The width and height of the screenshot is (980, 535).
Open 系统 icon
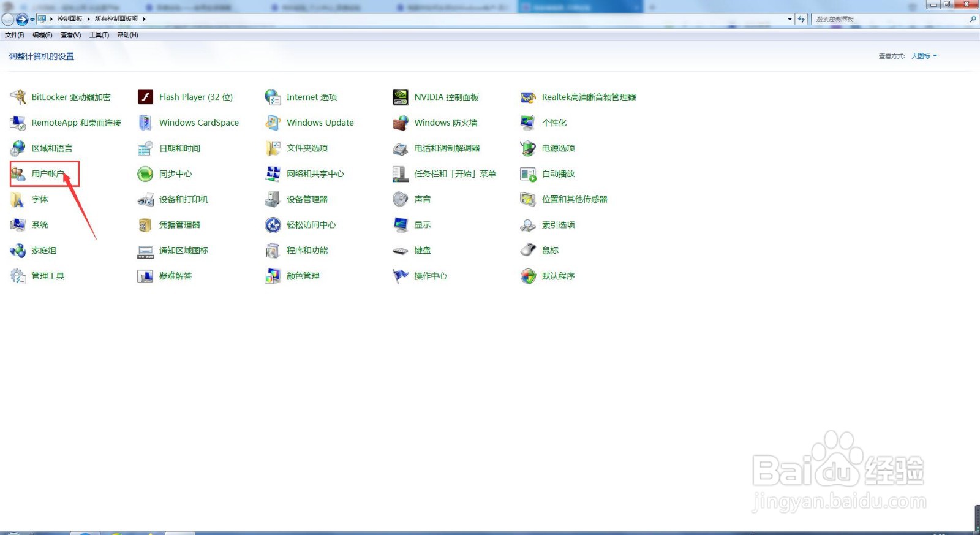[18, 225]
